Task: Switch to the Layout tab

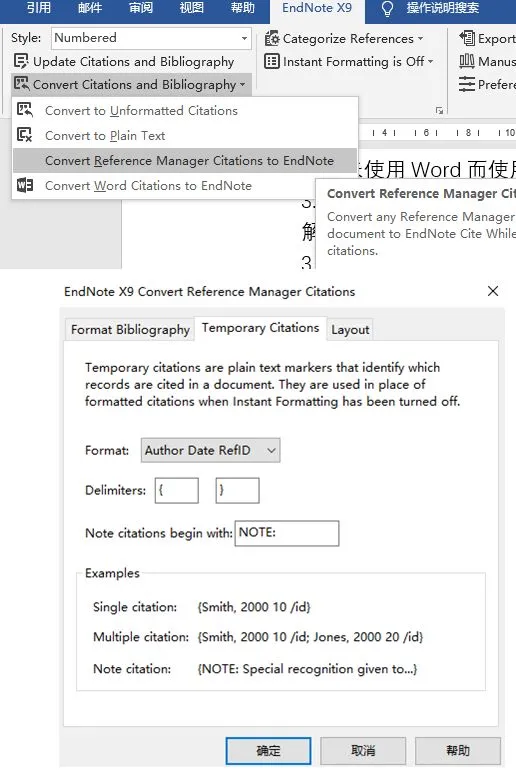Action: click(x=350, y=329)
